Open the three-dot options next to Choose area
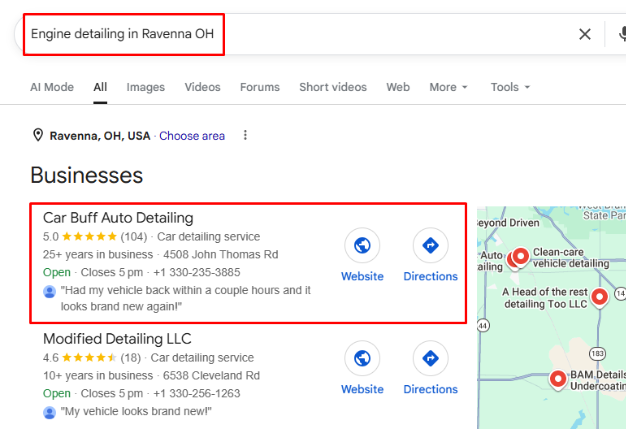The height and width of the screenshot is (429, 626). point(245,135)
